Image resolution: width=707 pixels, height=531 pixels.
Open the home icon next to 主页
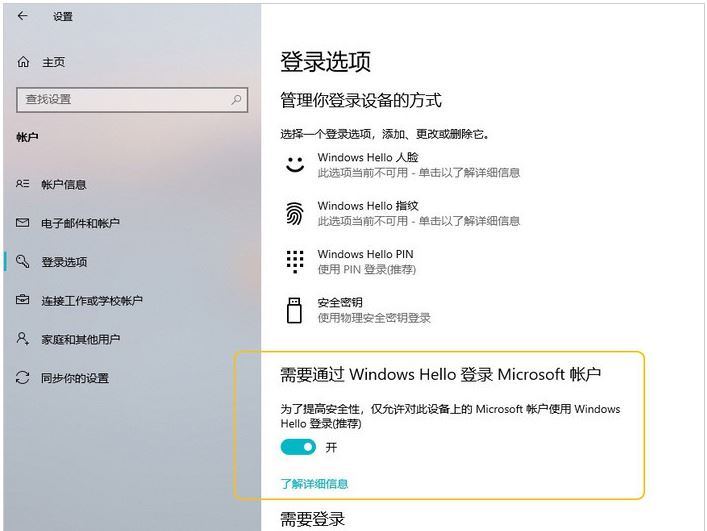[23, 62]
